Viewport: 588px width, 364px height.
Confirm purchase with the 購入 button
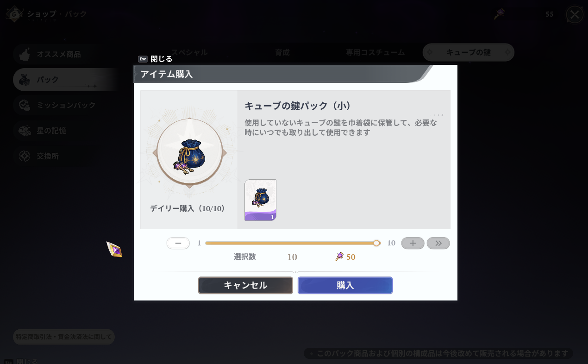point(345,285)
